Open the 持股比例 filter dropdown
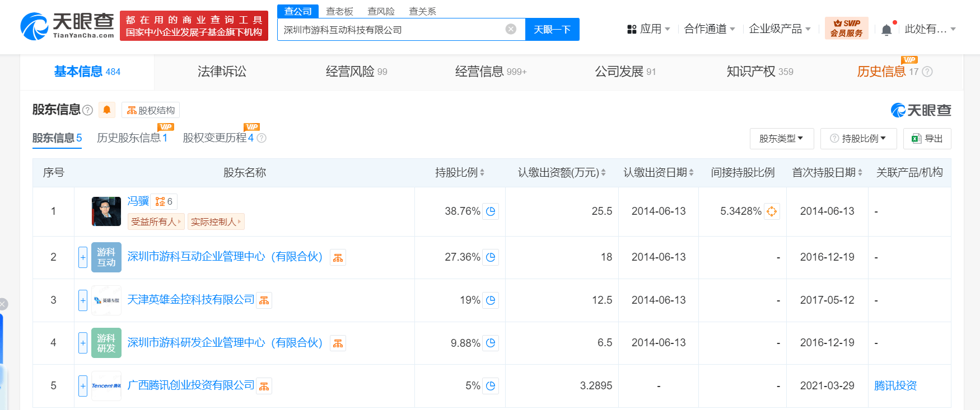 click(x=858, y=139)
